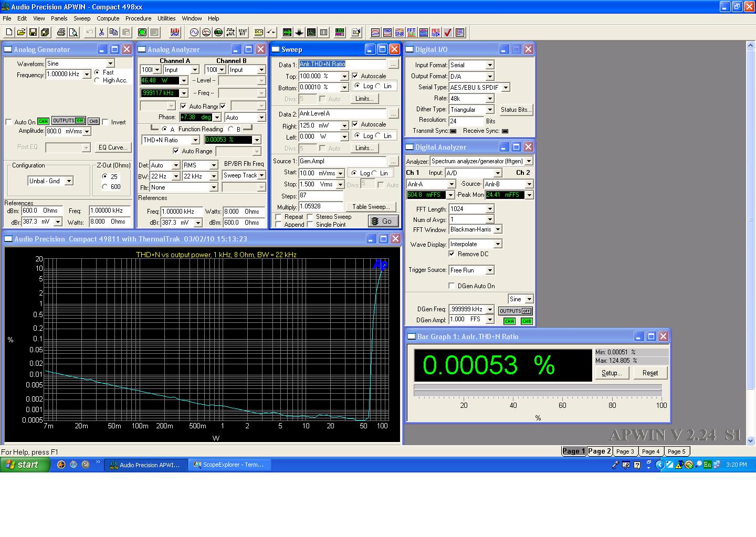Screen dimensions: 756x537
Task: Click the FFT quick-launch toolbar icon
Action: [412, 33]
